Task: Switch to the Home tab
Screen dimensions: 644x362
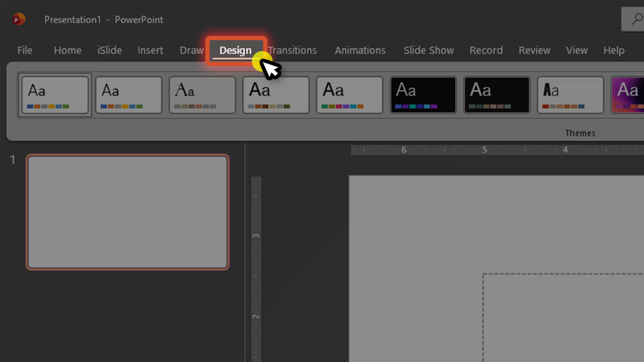Action: point(67,50)
